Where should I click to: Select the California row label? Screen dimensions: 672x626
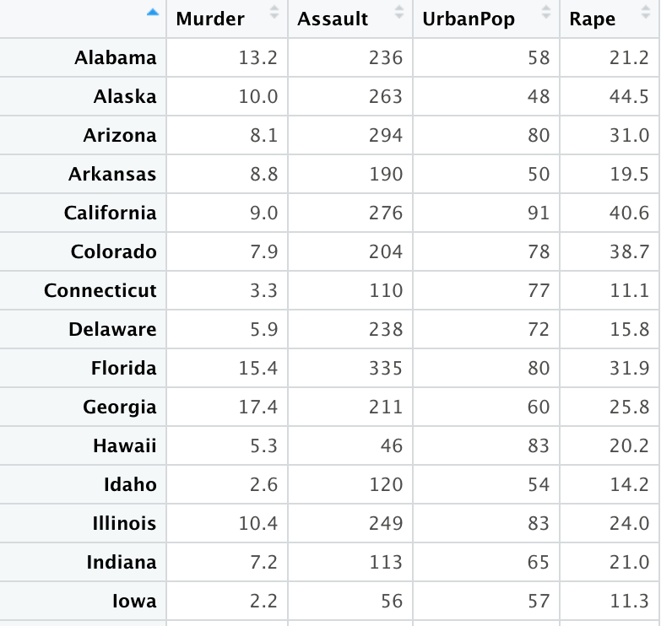tap(111, 213)
